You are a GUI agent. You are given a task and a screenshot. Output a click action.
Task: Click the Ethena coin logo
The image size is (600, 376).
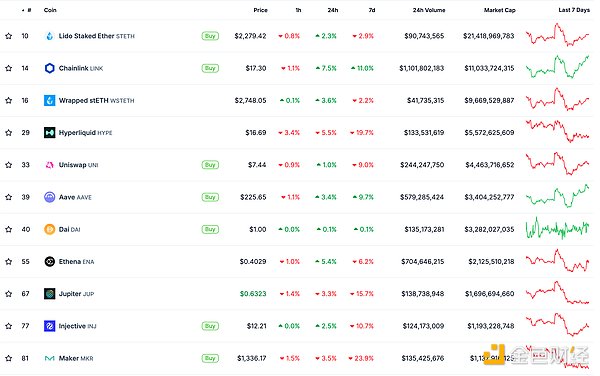pyautogui.click(x=49, y=262)
